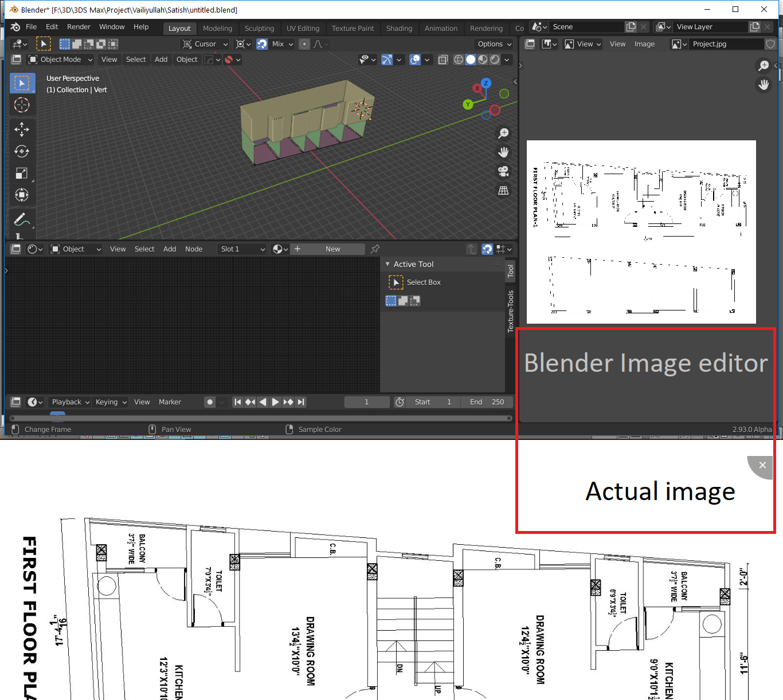The height and width of the screenshot is (700, 783).
Task: Select the 3D Cursor tool
Action: pos(22,105)
